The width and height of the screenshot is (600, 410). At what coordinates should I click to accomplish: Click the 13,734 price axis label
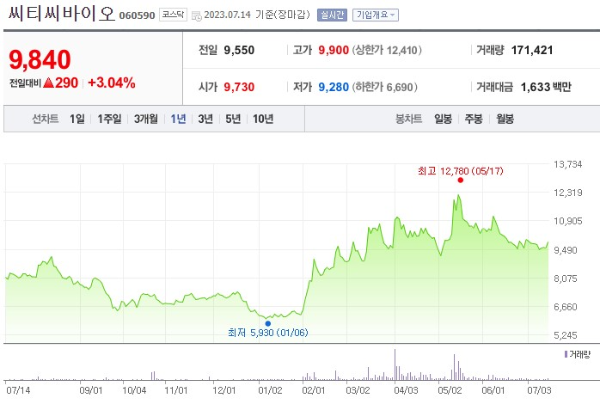pyautogui.click(x=568, y=164)
